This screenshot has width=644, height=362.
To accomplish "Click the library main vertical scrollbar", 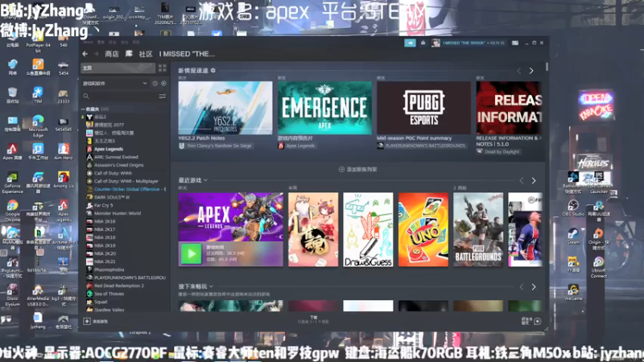I will [x=547, y=66].
